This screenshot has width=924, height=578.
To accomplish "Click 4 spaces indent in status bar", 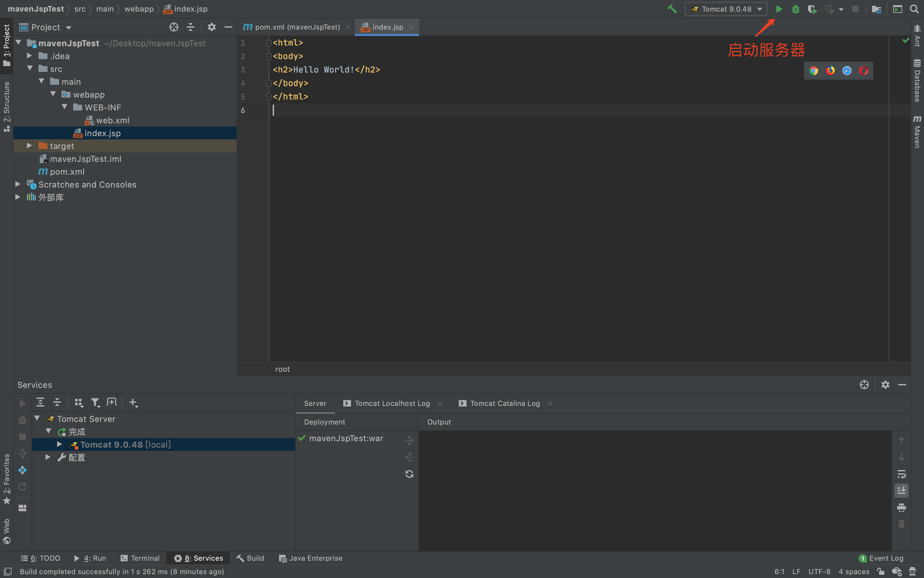I will [854, 572].
